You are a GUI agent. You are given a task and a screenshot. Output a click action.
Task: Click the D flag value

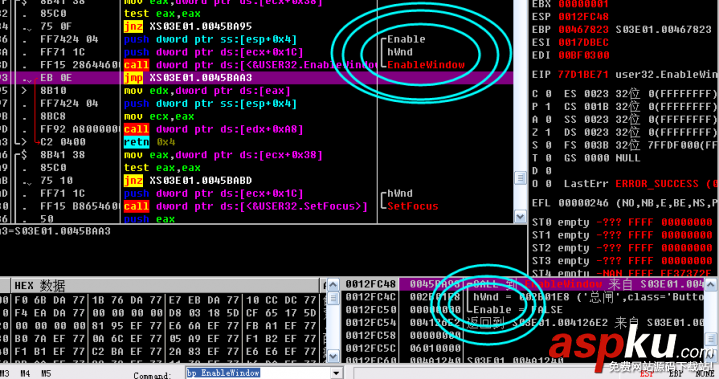coord(548,171)
